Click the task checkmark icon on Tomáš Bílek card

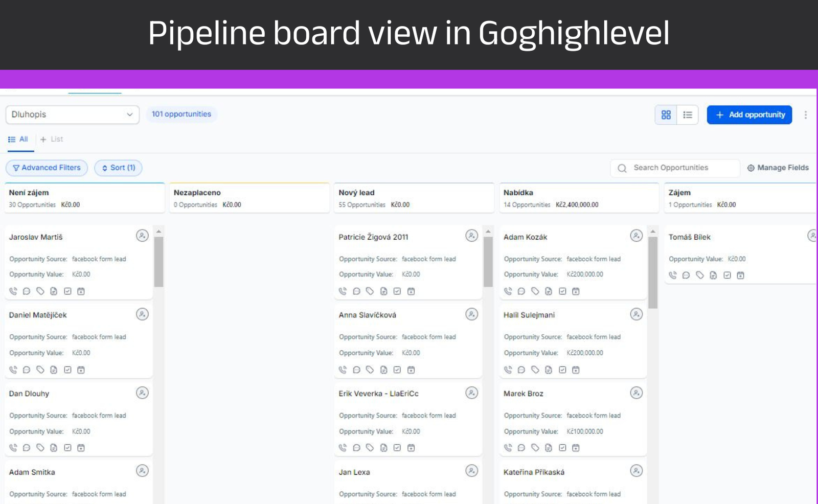727,276
